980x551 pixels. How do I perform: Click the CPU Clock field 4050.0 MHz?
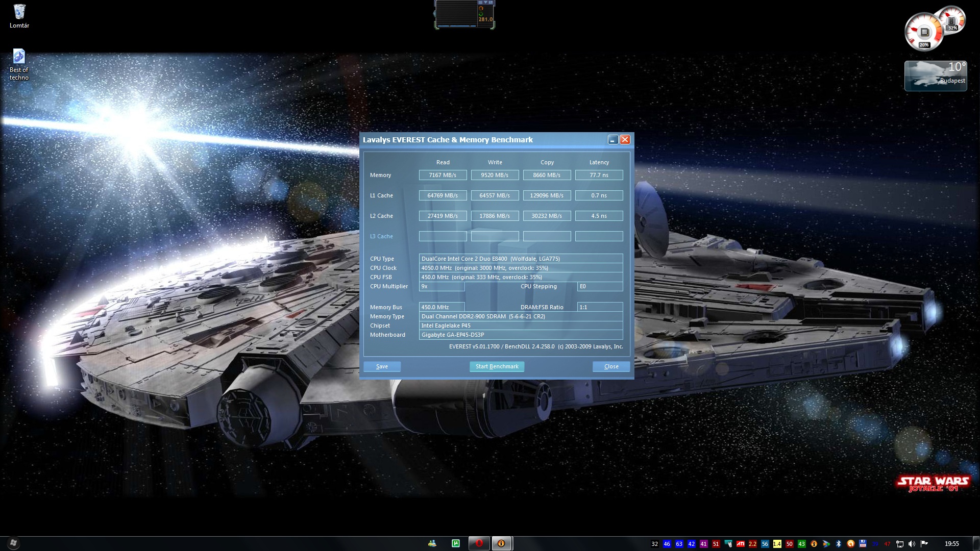point(521,268)
